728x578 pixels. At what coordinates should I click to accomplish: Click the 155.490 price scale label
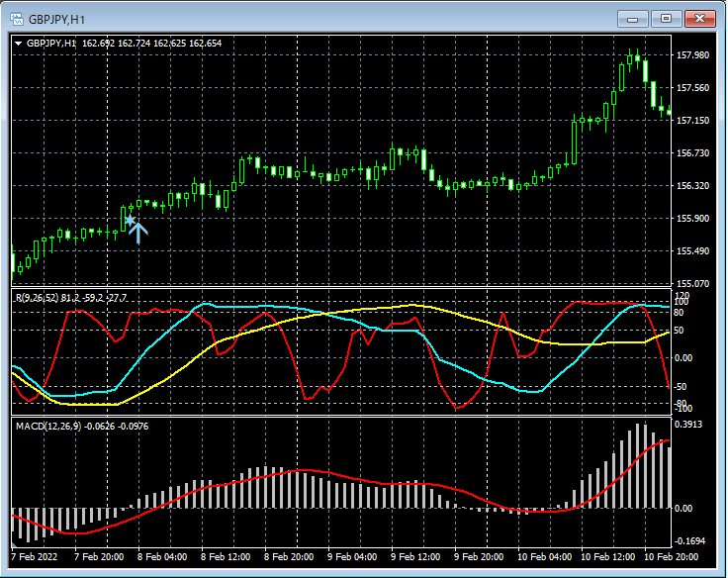692,251
